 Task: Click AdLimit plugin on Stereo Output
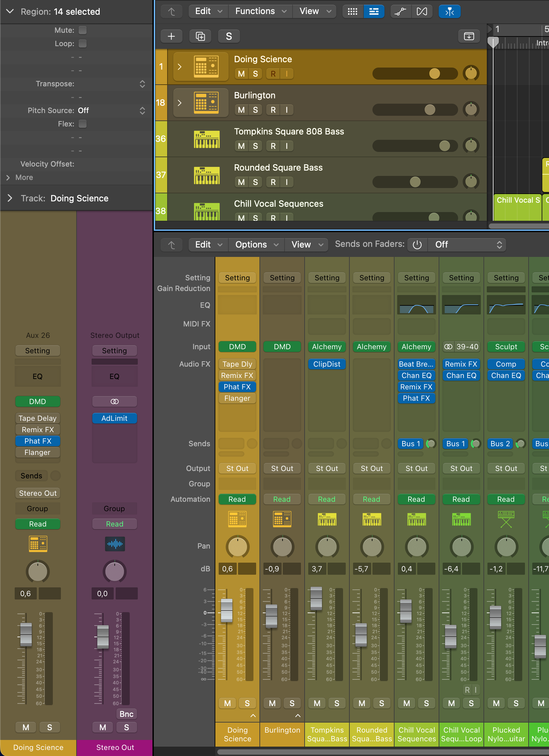114,418
